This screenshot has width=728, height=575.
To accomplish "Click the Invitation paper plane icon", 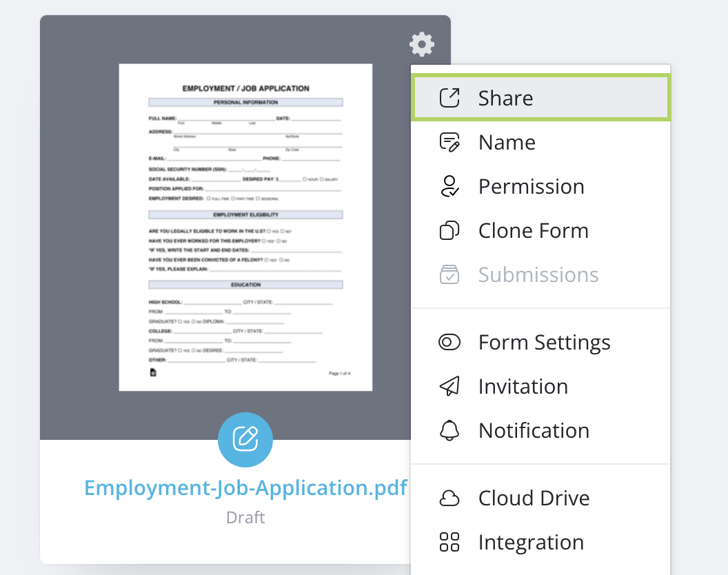I will (449, 387).
